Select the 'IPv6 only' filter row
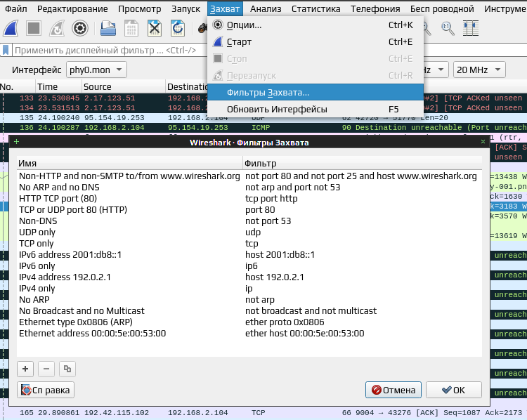 pos(249,266)
